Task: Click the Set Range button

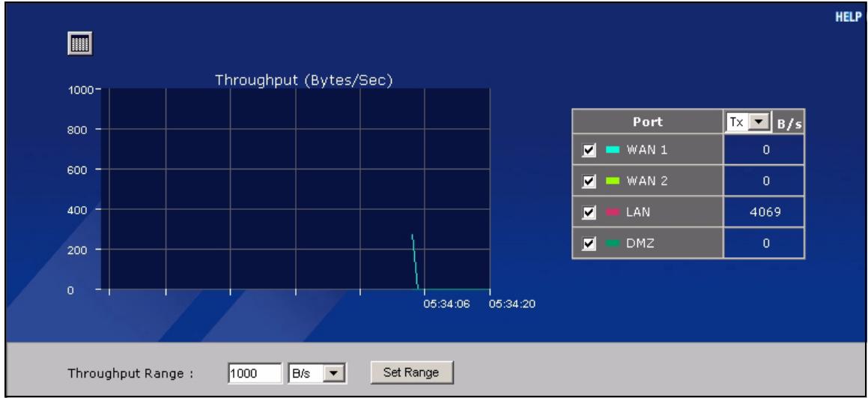Action: point(411,373)
